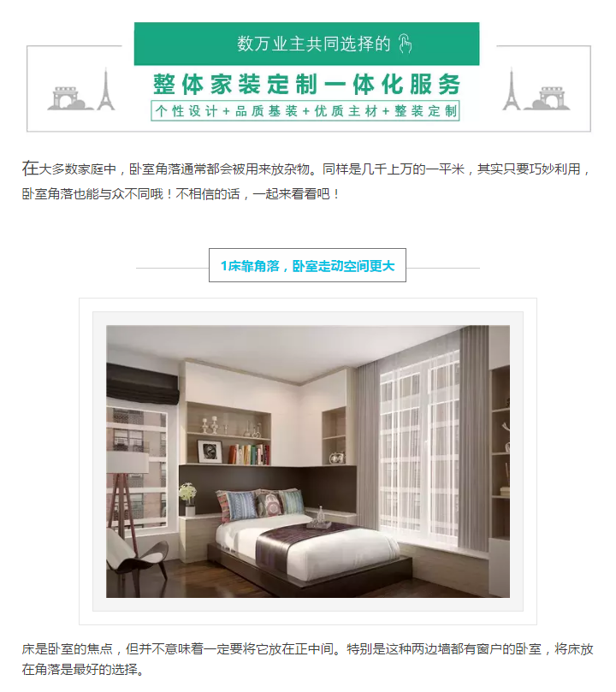Click the boxed text 个性设计+品质基装+优质主材+整装定制
The image size is (616, 692).
[x=305, y=111]
